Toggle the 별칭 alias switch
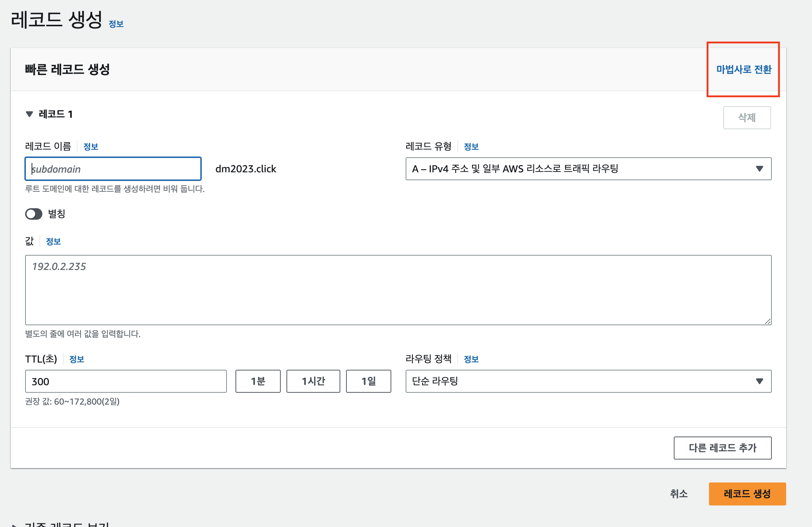 click(34, 214)
